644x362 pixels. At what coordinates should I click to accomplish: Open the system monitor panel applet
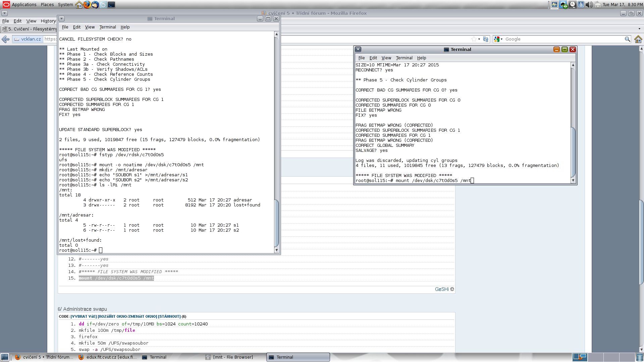[x=554, y=5]
